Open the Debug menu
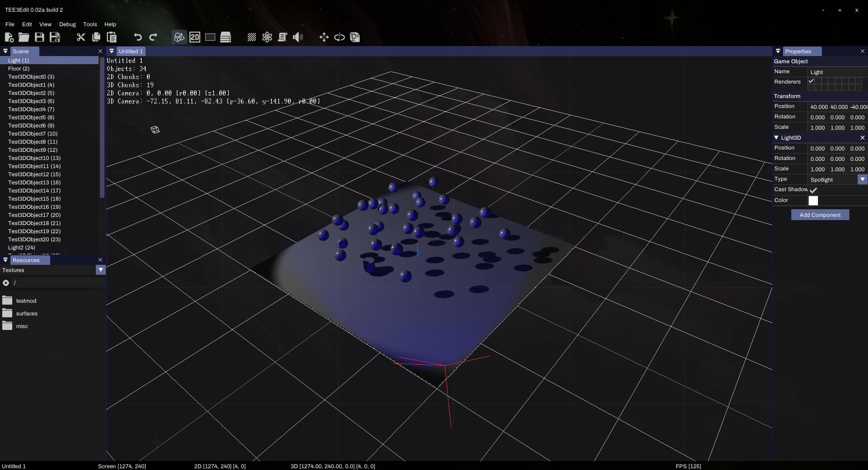868x470 pixels. 67,24
